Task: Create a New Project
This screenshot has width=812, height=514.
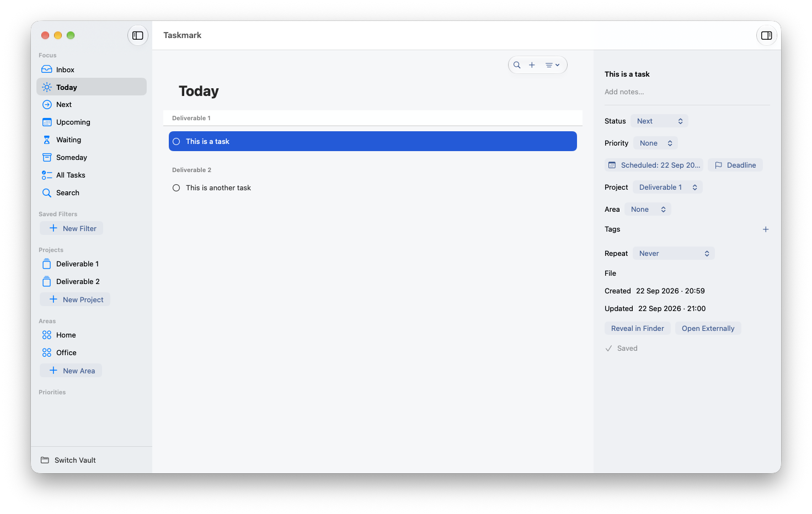Action: click(75, 299)
